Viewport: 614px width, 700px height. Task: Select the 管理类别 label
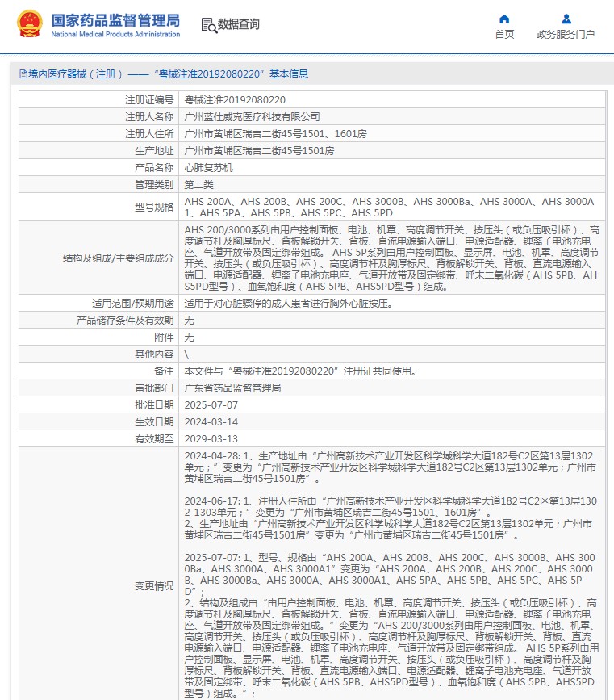pos(154,185)
